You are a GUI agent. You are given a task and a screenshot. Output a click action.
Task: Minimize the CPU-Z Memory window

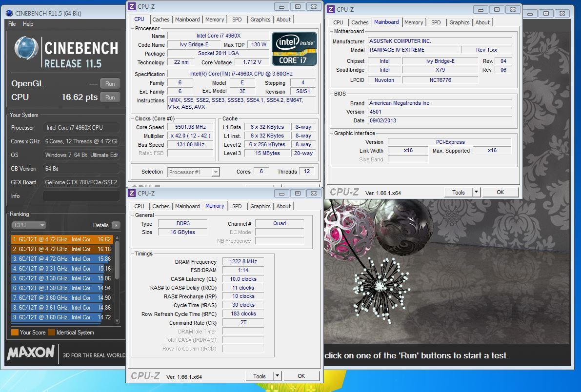[x=281, y=194]
